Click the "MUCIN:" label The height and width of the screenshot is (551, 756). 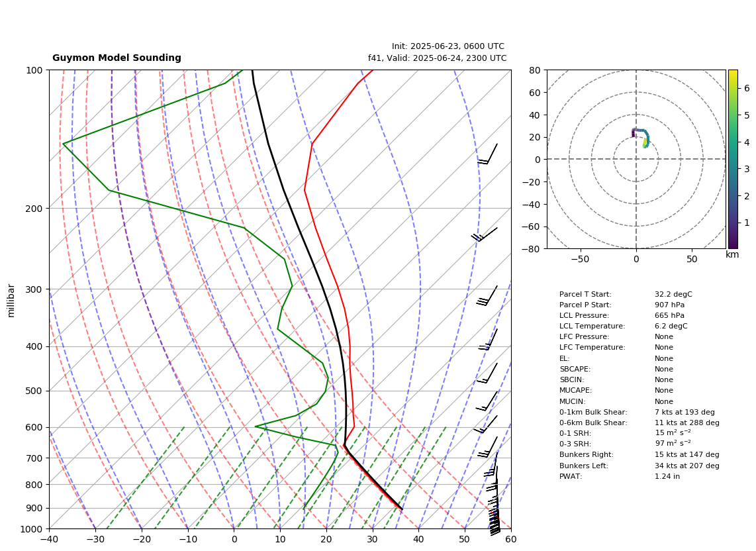click(573, 401)
